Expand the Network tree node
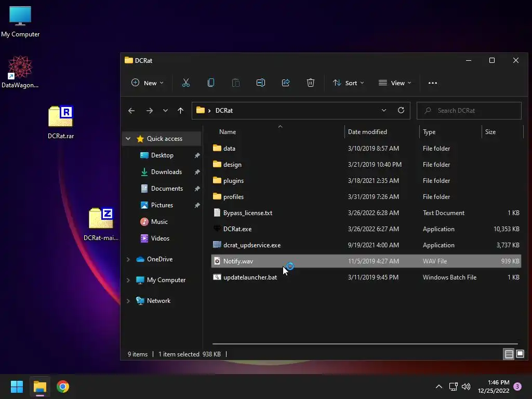 click(128, 301)
